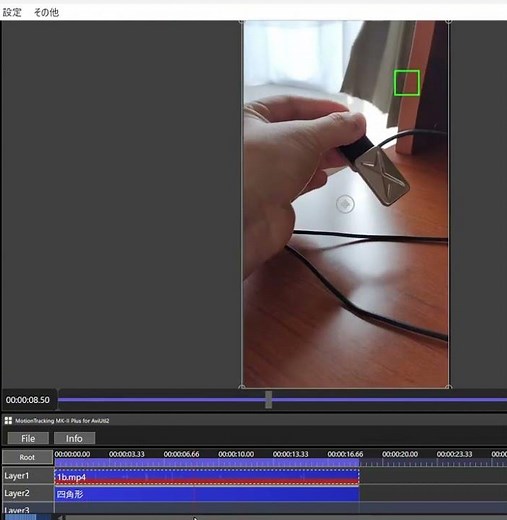The height and width of the screenshot is (520, 507).
Task: Click the 00:00:20.00 mark on the timeline ruler
Action: [400, 454]
